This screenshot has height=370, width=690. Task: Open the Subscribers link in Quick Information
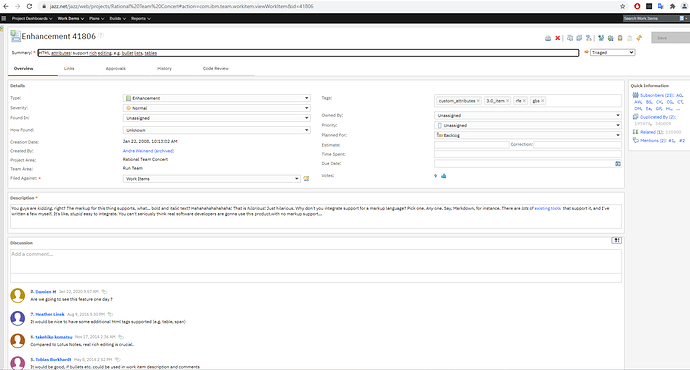657,95
